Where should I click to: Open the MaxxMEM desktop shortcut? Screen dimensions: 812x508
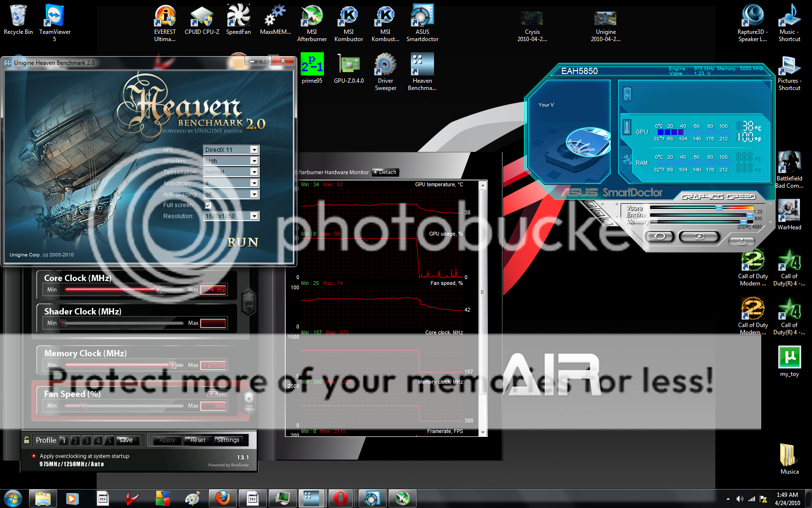tap(275, 20)
